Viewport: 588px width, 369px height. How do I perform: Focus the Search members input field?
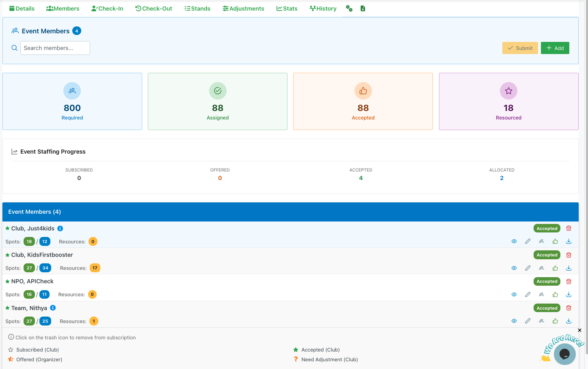(x=55, y=48)
